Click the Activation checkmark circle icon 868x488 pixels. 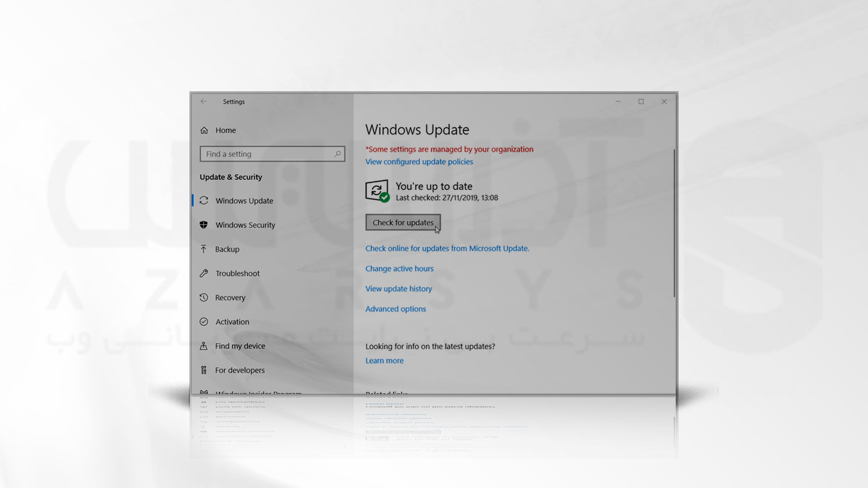(x=204, y=322)
